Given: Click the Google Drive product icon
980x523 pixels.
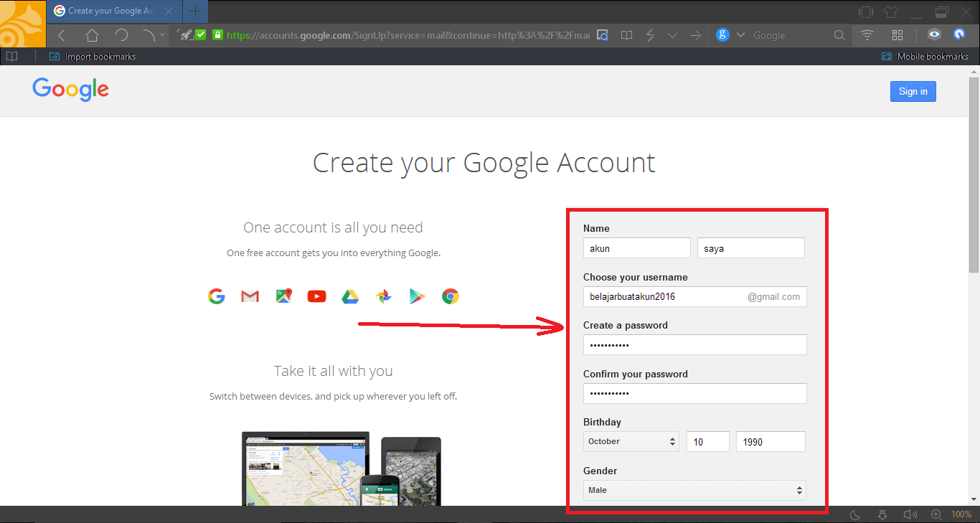Looking at the screenshot, I should 349,296.
